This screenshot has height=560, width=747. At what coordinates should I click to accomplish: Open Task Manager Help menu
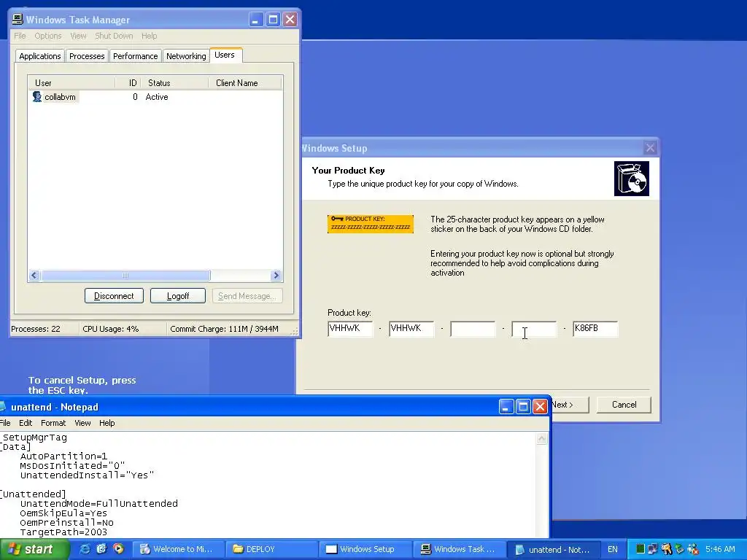point(149,36)
